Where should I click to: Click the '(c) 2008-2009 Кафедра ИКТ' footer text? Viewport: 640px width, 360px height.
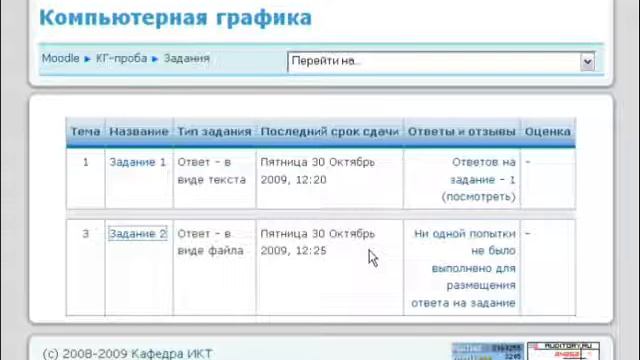click(x=127, y=353)
